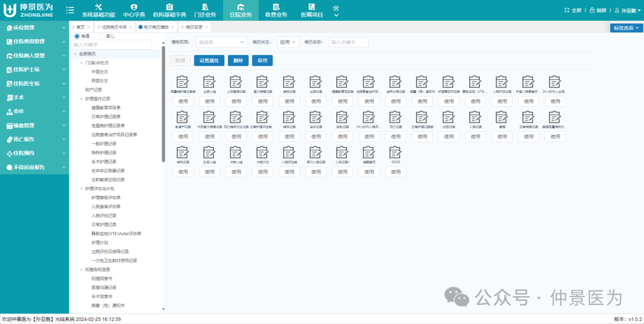644x324 pixels.
Task: Select the 普通 radio button
Action: tap(76, 36)
